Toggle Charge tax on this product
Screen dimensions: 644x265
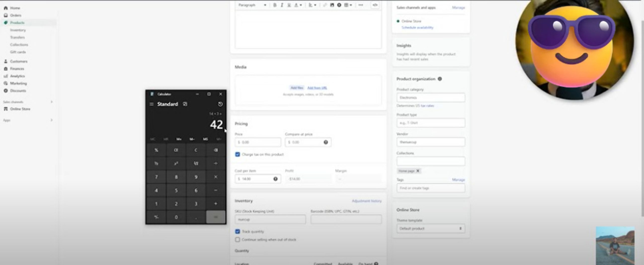[x=237, y=154]
